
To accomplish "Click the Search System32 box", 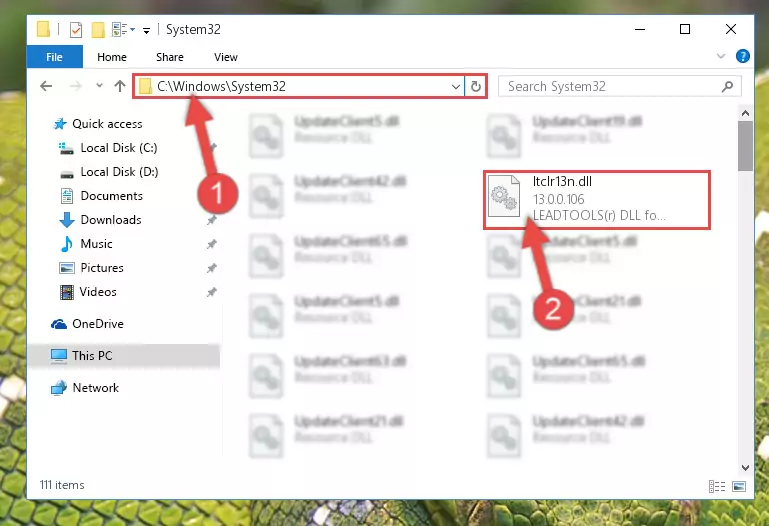I will pos(620,86).
